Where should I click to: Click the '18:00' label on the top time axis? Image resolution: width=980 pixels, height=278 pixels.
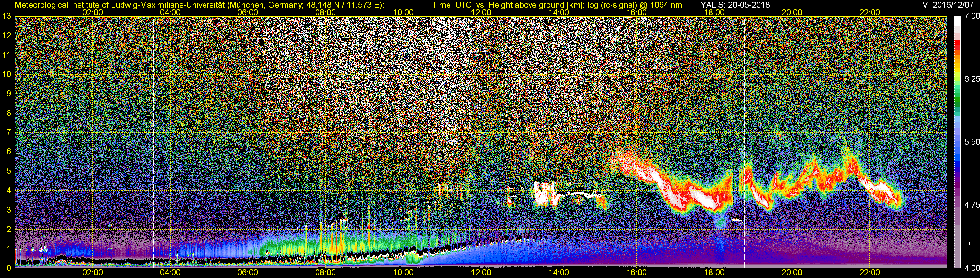click(714, 12)
